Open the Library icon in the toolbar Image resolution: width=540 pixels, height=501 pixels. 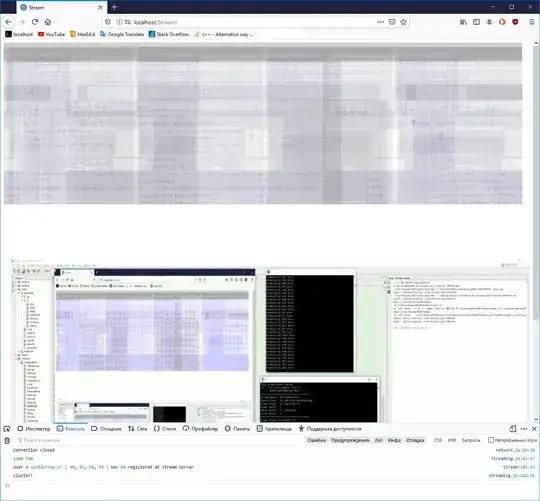(464, 22)
